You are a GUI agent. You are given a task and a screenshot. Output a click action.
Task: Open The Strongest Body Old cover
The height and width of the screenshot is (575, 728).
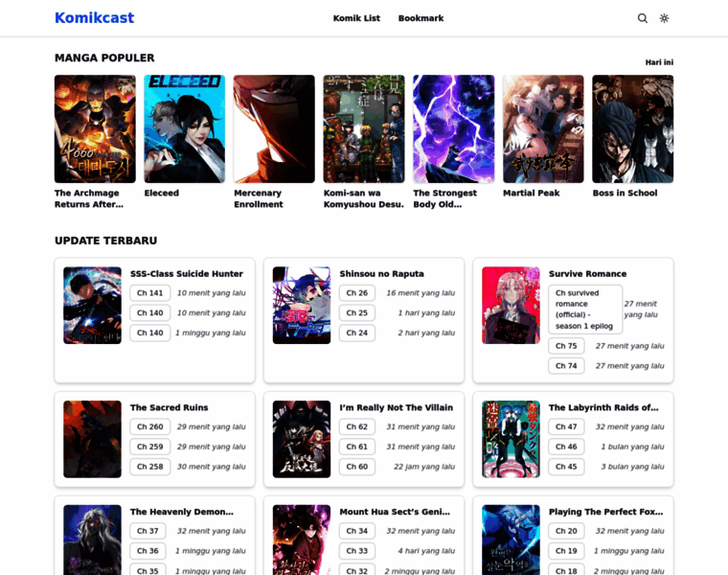pyautogui.click(x=454, y=129)
